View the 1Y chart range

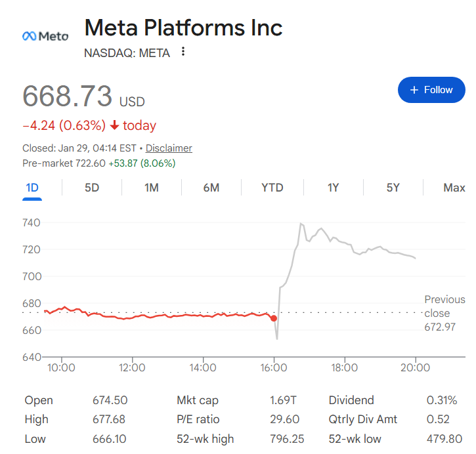(x=333, y=188)
